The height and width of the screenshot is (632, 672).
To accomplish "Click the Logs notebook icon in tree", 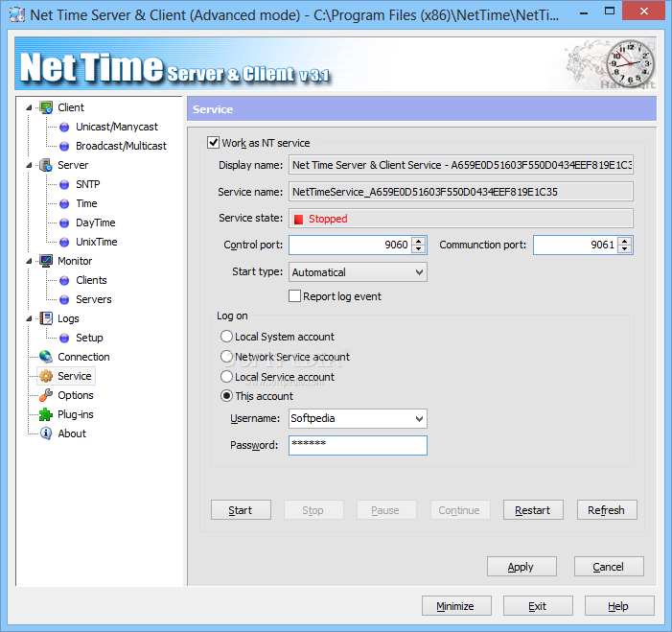I will [46, 318].
